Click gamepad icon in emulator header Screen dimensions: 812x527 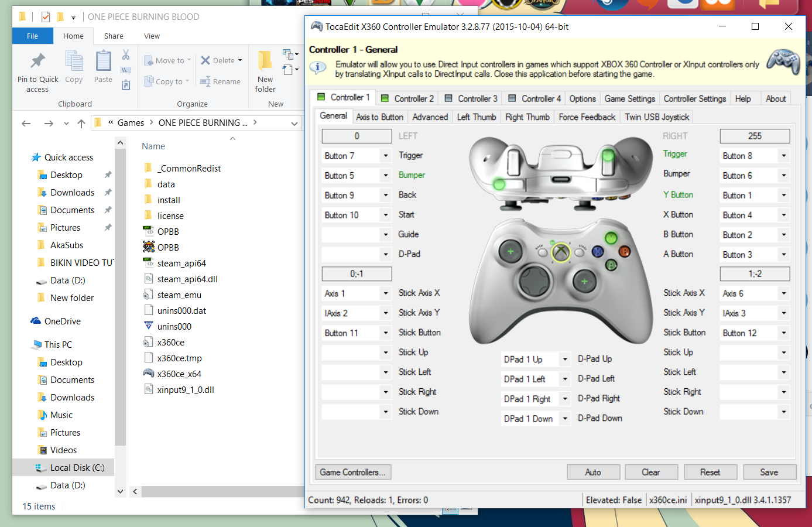pos(783,63)
